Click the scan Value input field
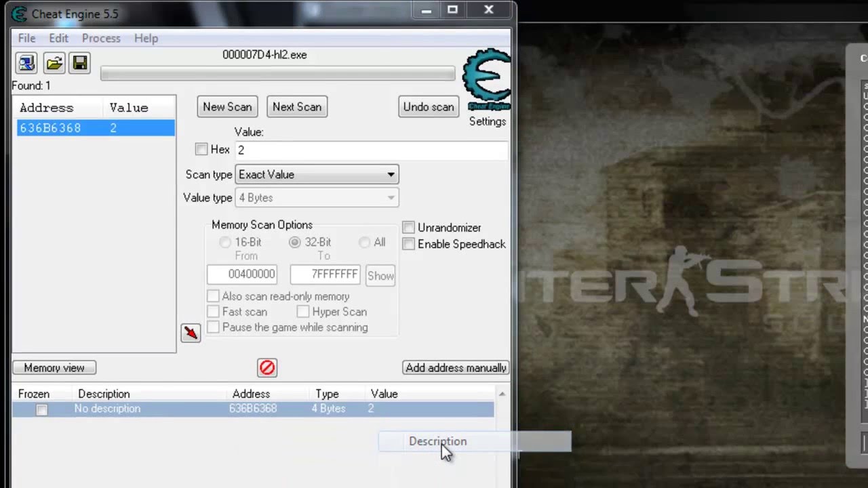This screenshot has height=488, width=868. 372,150
